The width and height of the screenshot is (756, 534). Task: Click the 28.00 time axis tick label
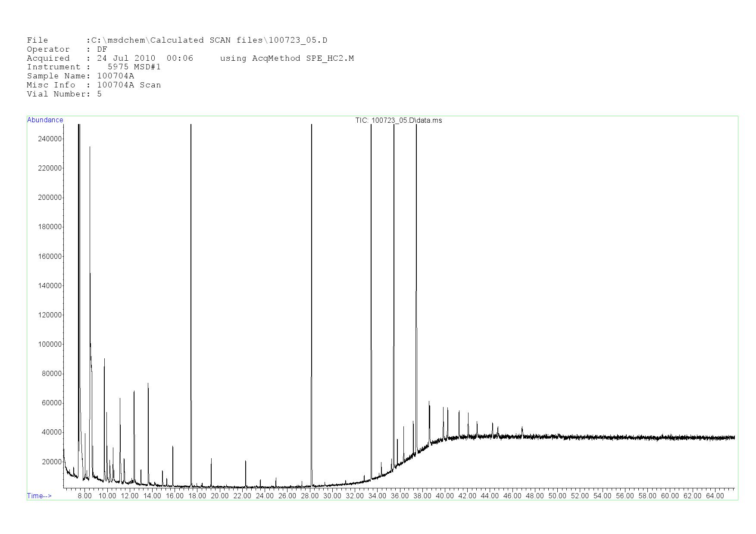click(309, 496)
